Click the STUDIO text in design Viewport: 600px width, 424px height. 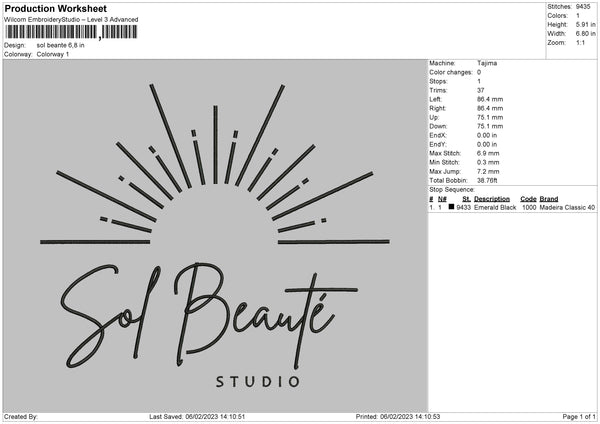click(258, 382)
